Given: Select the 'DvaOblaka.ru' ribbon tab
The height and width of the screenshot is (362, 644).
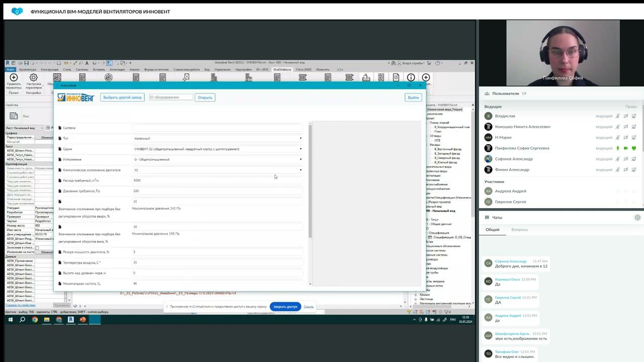Looking at the screenshot, I should [x=282, y=69].
